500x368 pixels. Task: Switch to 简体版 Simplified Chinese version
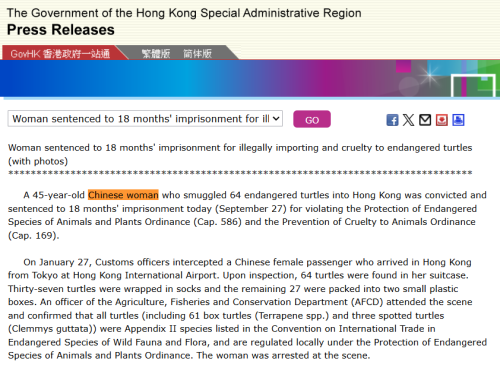coord(197,54)
